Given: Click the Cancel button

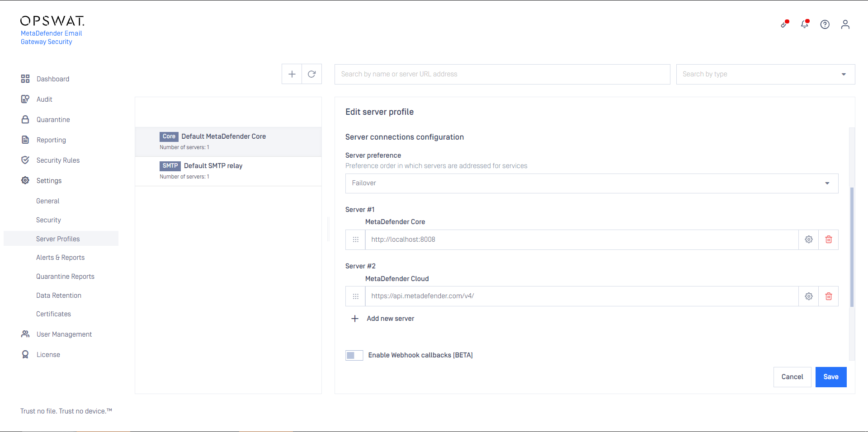Looking at the screenshot, I should tap(793, 377).
